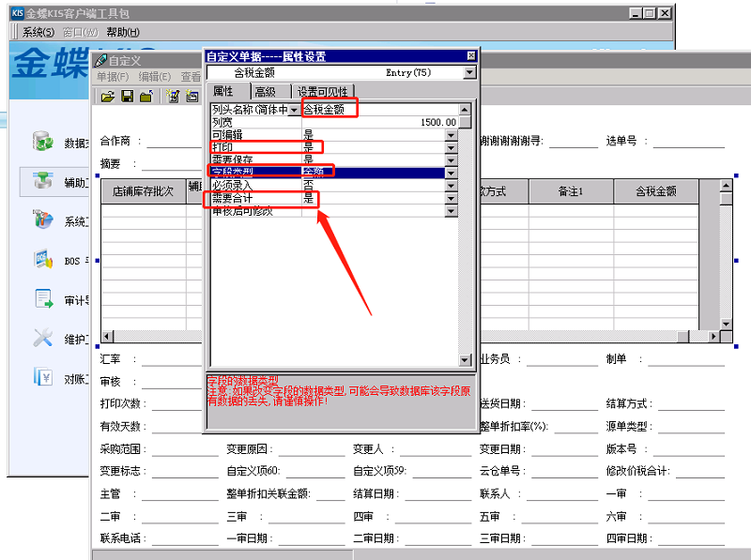
Task: Switch to the 高级 tab
Action: pyautogui.click(x=266, y=91)
